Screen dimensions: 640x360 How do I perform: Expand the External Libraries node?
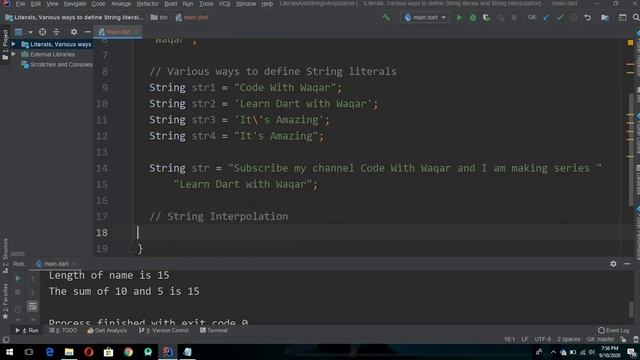(x=14, y=54)
